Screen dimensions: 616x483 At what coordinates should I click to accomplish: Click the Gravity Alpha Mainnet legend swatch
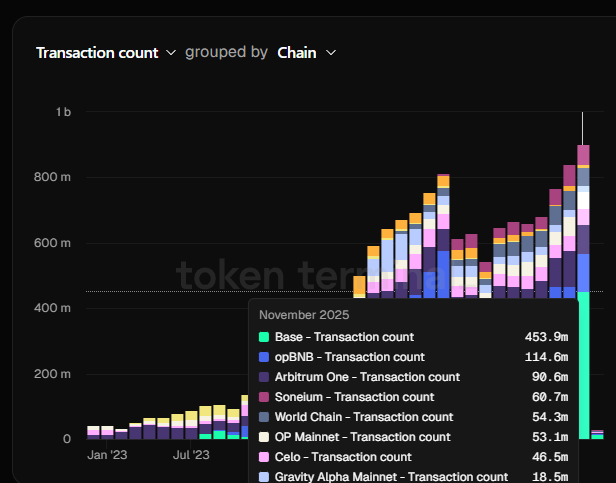click(x=264, y=477)
